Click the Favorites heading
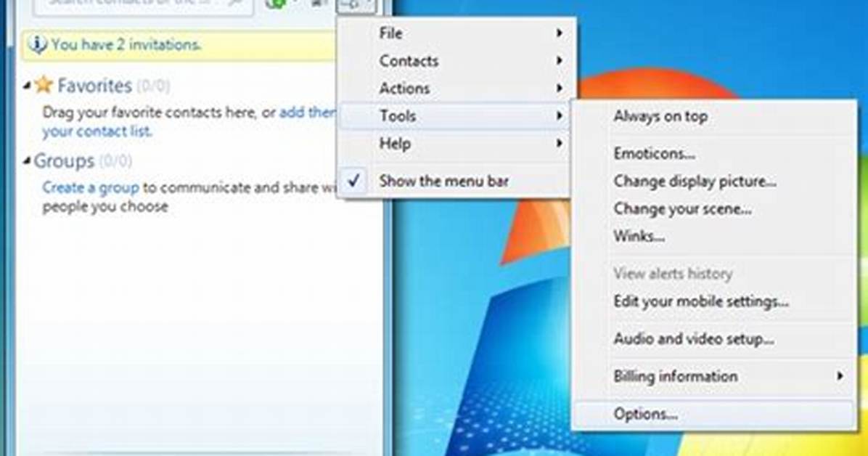Screen dimensions: 868x456 [x=95, y=86]
